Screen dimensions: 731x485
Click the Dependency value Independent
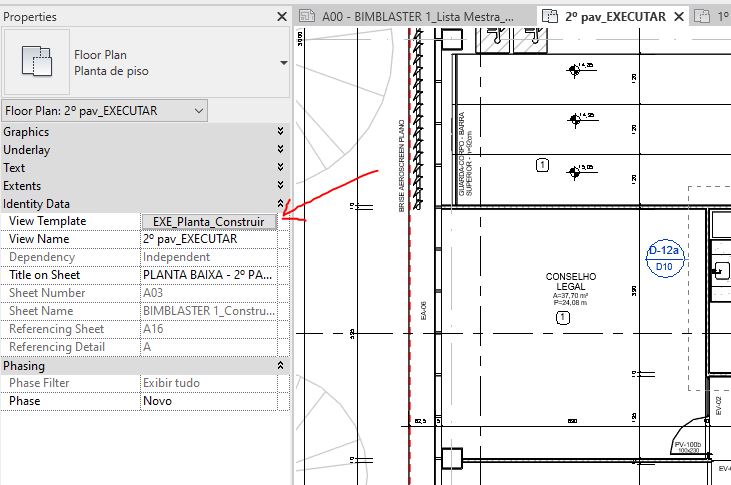209,257
